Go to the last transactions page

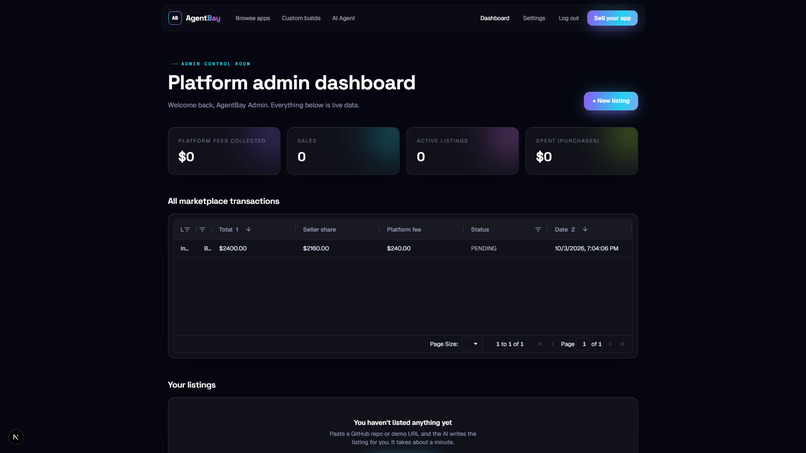(x=622, y=344)
